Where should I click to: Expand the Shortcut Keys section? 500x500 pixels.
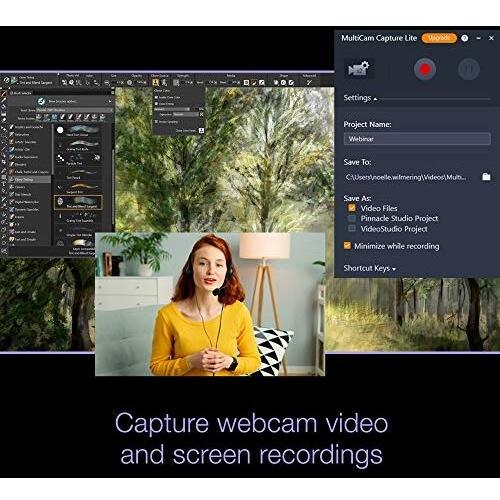(369, 268)
